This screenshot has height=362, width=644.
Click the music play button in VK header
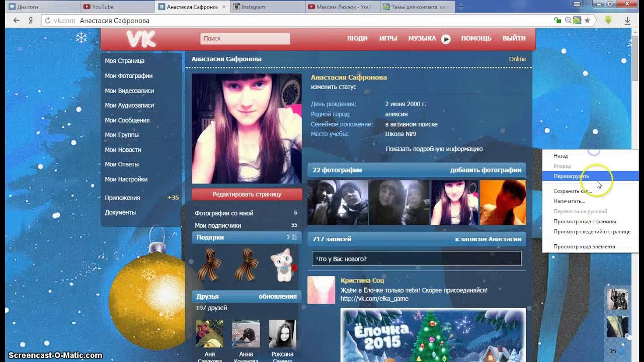tap(446, 39)
